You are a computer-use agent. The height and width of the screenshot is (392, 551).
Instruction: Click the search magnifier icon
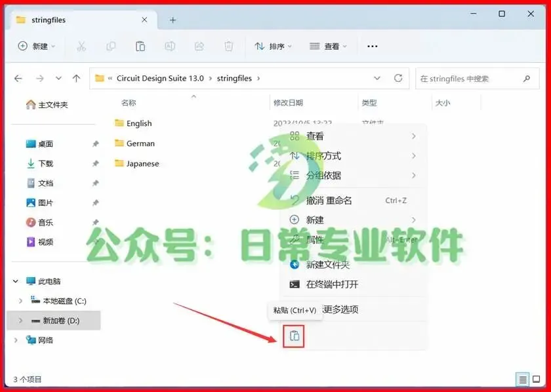pos(526,79)
